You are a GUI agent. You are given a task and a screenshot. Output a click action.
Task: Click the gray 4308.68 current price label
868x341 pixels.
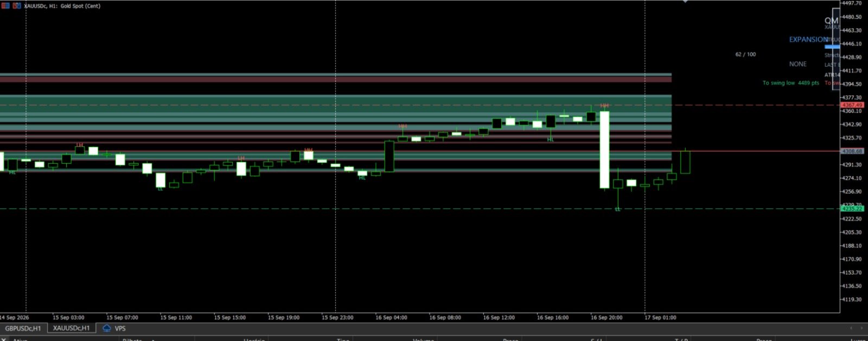pos(852,151)
